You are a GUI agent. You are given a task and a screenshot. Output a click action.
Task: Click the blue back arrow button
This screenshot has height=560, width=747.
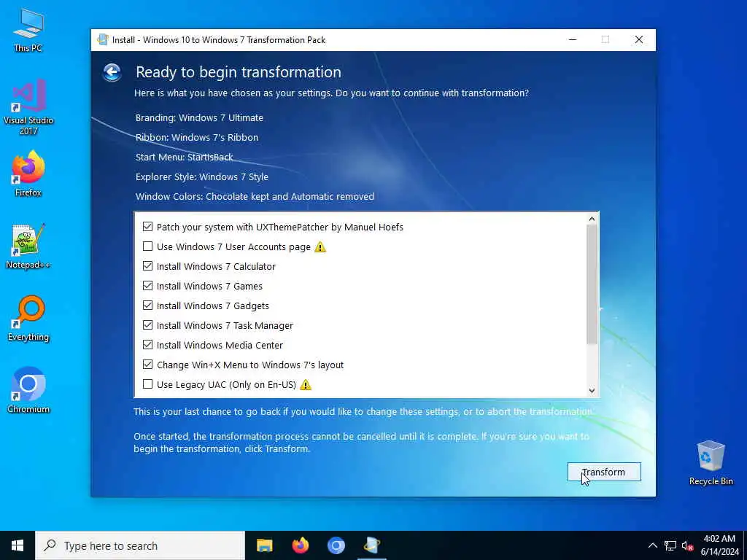point(112,72)
